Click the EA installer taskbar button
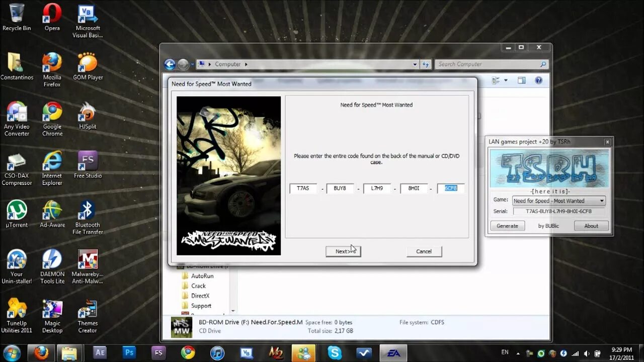This screenshot has width=644, height=362. 393,353
